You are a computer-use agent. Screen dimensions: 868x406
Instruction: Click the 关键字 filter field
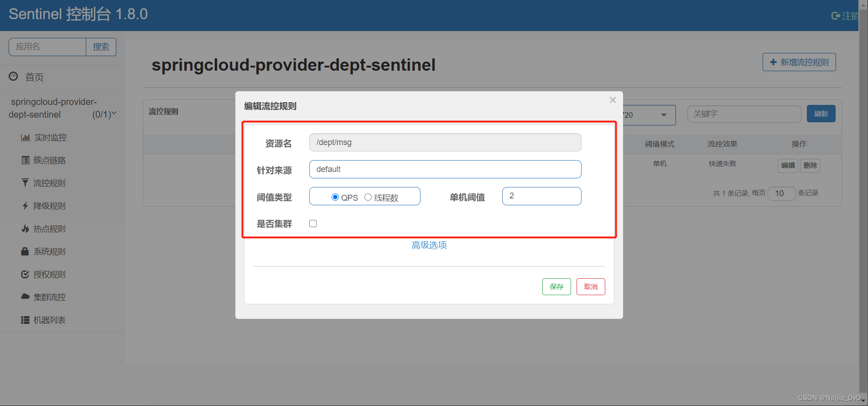tap(744, 114)
